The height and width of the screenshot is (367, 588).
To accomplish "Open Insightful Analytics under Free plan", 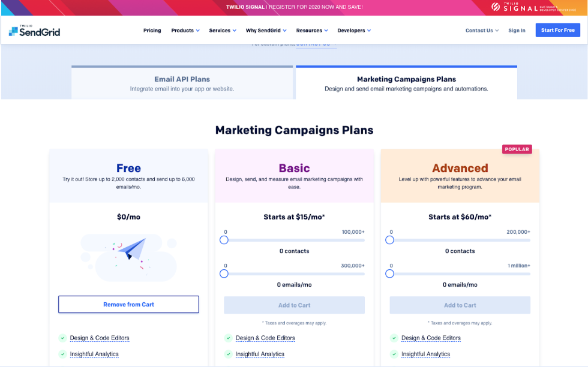I will 94,354.
